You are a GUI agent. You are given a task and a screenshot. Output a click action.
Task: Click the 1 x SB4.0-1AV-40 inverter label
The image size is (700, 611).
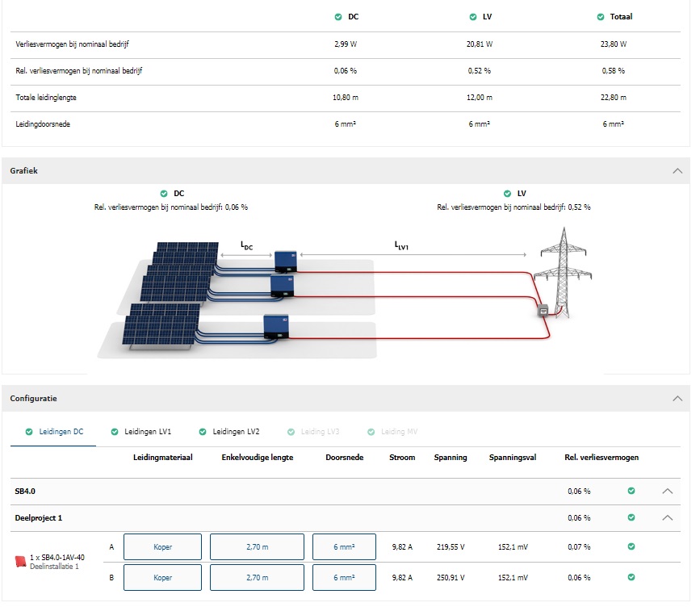[57, 558]
